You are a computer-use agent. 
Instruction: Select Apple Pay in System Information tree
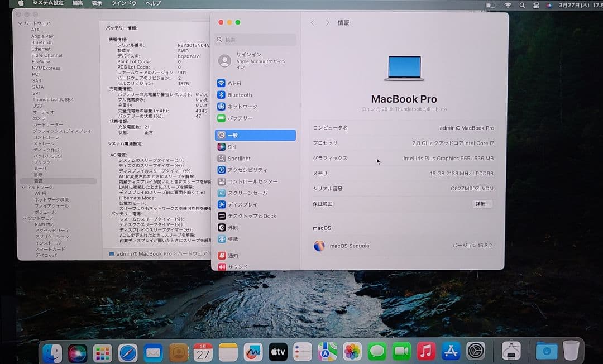click(42, 36)
